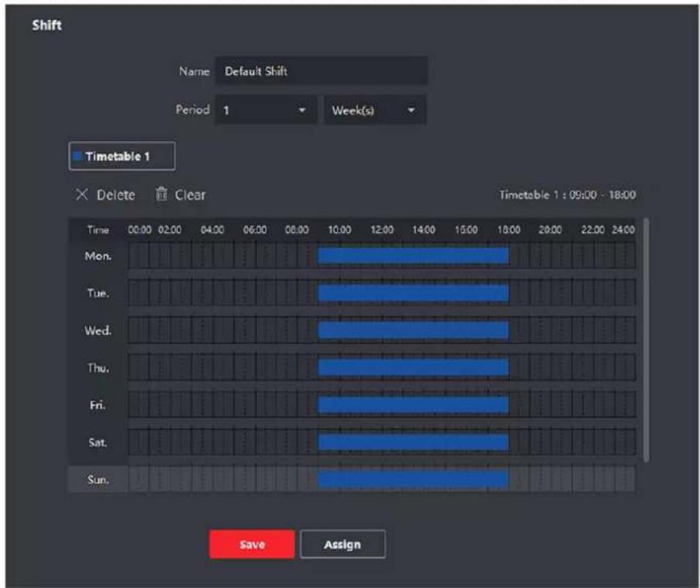Click the Tue. row label
The height and width of the screenshot is (588, 700).
98,293
